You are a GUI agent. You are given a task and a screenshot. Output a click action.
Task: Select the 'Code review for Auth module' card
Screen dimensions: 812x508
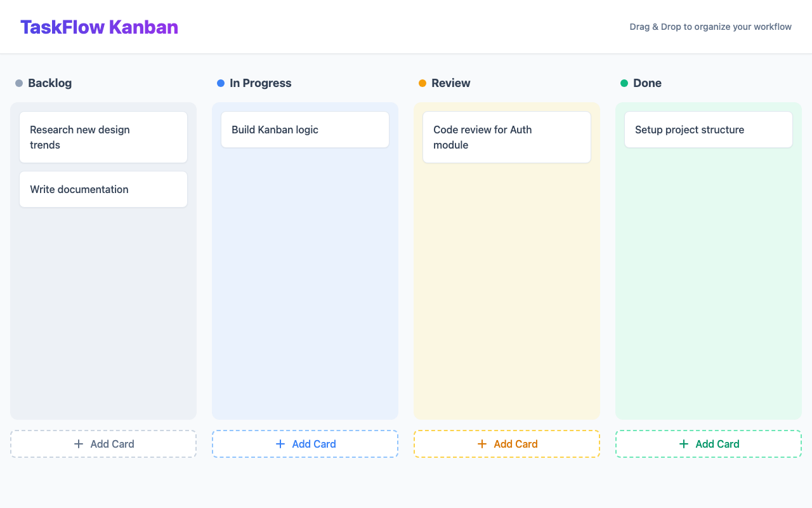507,137
